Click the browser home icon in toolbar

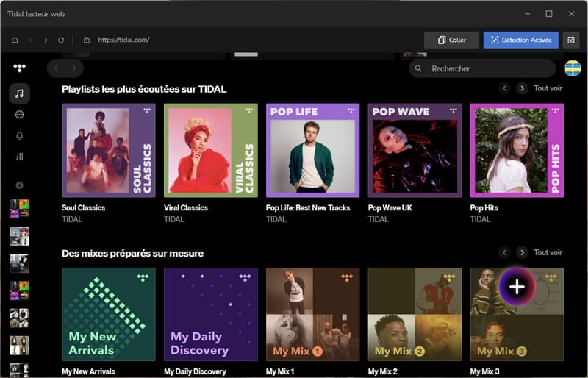click(x=15, y=40)
